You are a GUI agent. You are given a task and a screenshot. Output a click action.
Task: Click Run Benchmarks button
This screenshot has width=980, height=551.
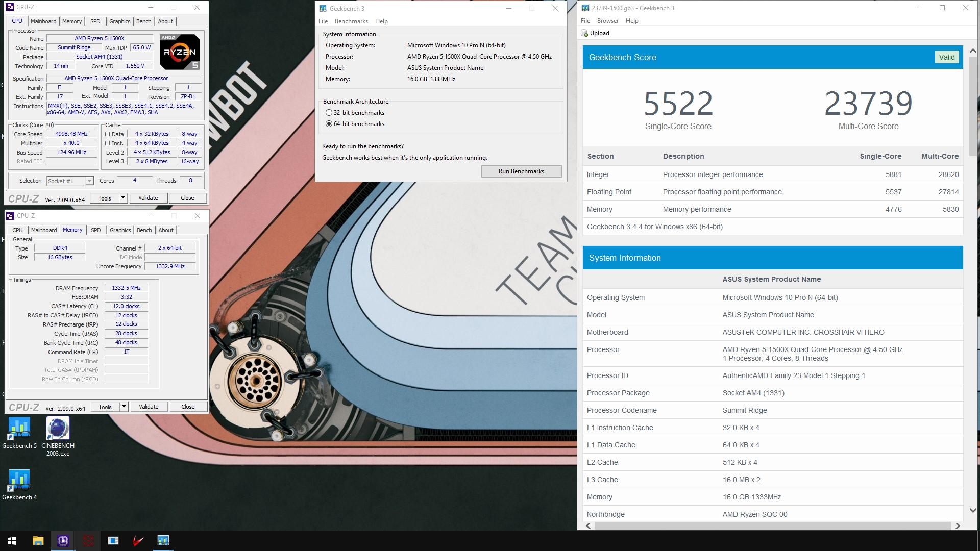click(521, 171)
